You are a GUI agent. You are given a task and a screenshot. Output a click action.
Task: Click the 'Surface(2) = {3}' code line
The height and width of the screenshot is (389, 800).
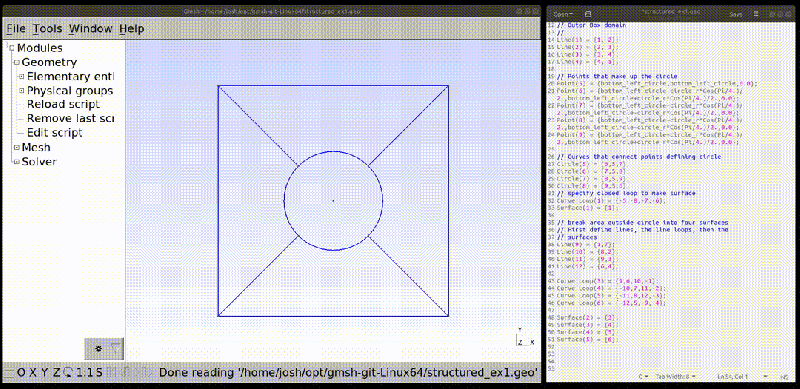tap(587, 318)
